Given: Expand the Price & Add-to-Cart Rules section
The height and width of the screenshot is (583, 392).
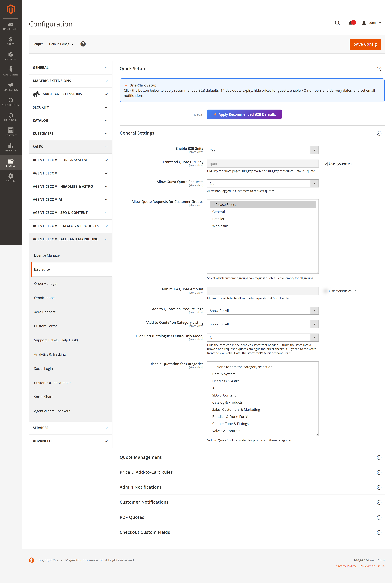Looking at the screenshot, I should pyautogui.click(x=252, y=472).
